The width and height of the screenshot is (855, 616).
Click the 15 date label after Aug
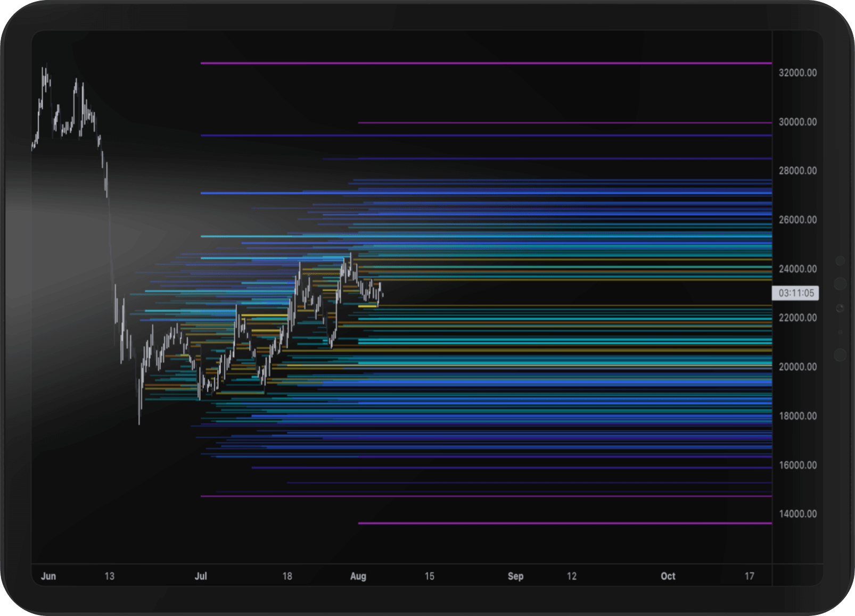[x=430, y=576]
